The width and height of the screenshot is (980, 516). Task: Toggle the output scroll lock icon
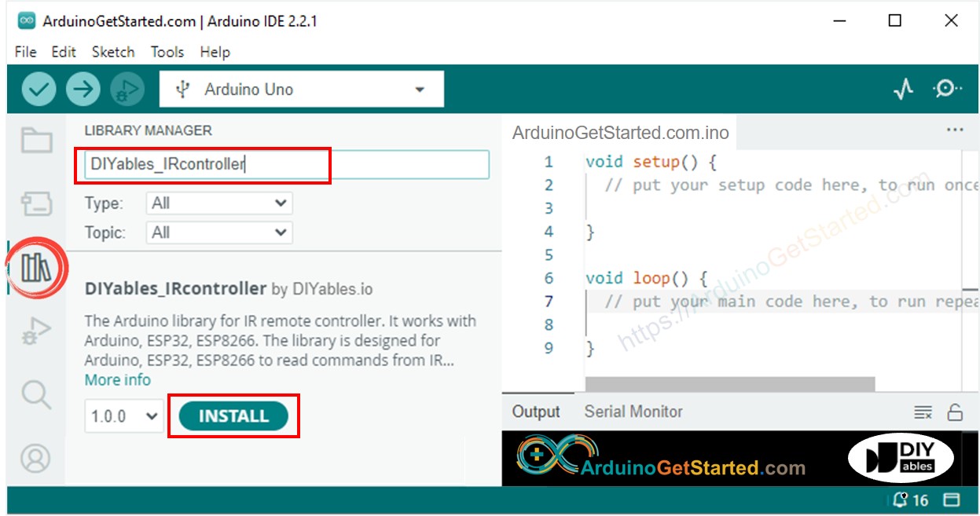(955, 412)
